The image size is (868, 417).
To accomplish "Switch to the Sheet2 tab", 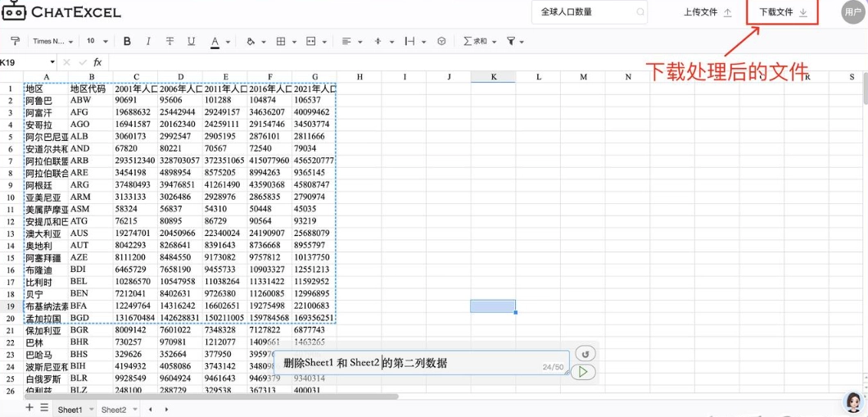I will (114, 409).
